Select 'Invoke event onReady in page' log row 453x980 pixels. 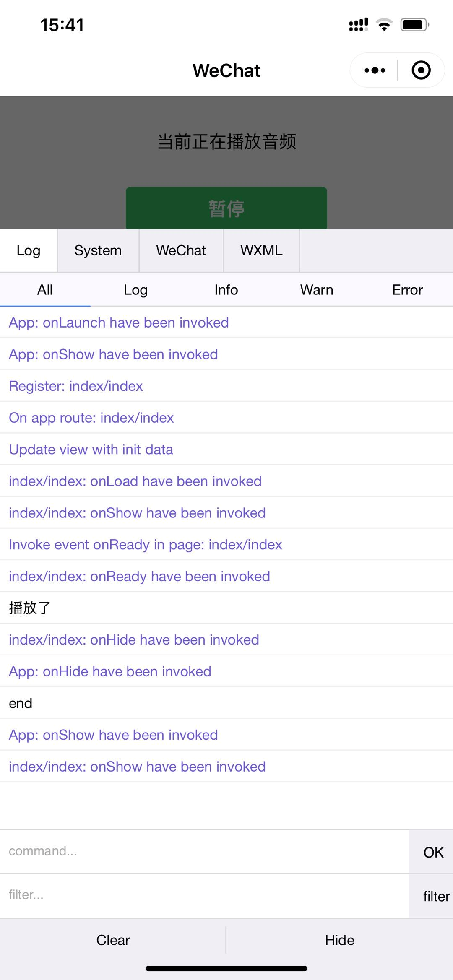226,544
